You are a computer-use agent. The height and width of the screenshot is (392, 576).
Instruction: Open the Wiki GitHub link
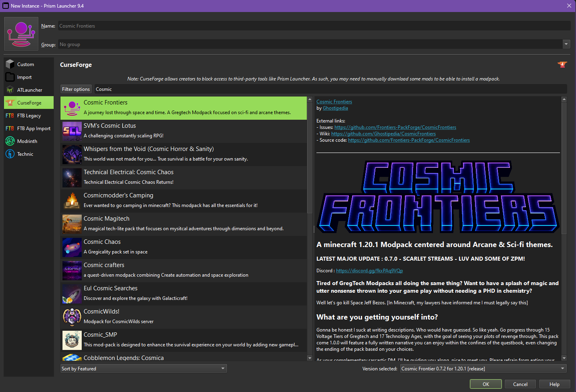click(x=383, y=134)
